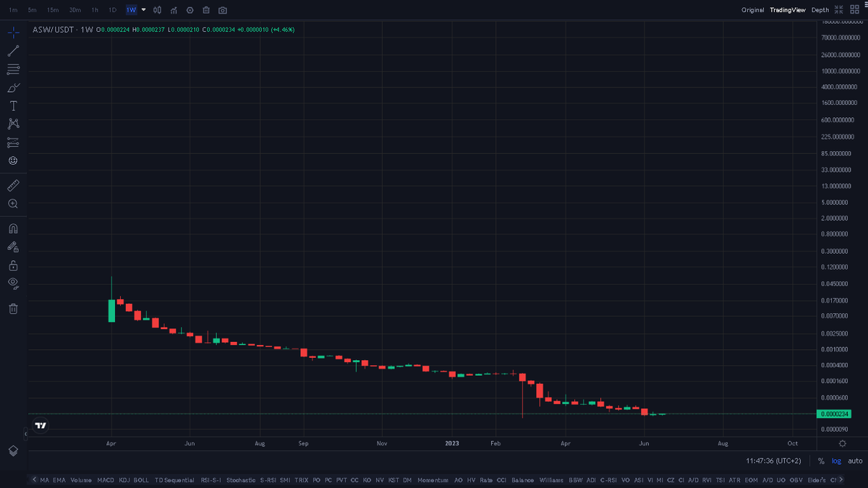
Task: Select the TradingView chart tab
Action: (788, 10)
